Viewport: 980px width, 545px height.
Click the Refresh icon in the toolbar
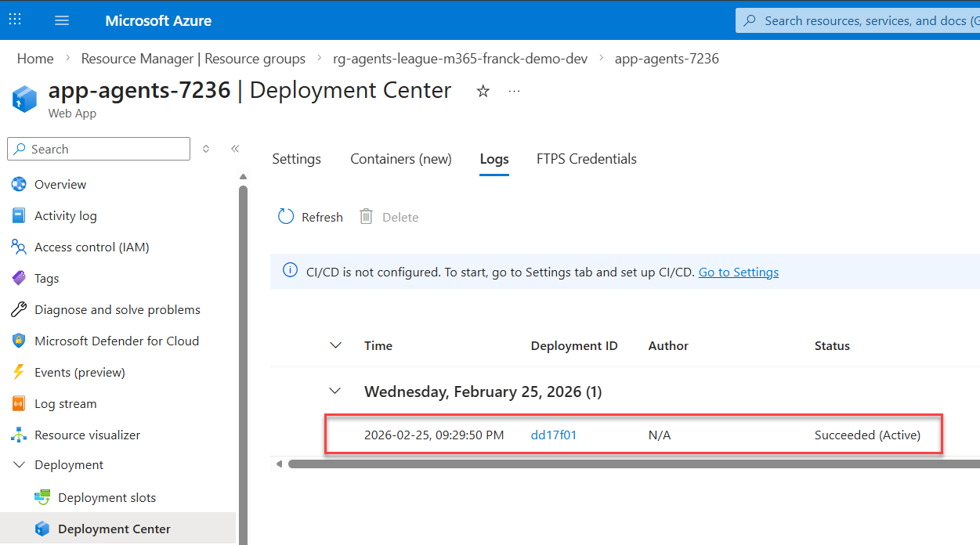tap(287, 217)
